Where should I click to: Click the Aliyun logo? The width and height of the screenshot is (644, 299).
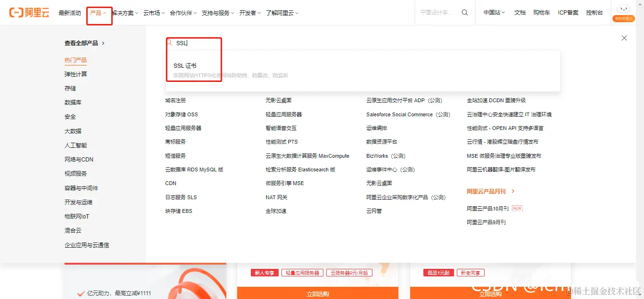[29, 13]
